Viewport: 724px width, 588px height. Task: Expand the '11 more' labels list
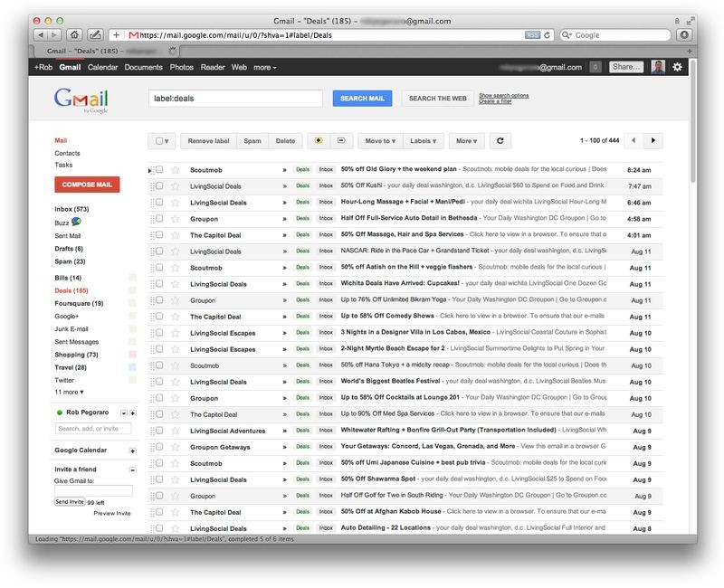70,392
